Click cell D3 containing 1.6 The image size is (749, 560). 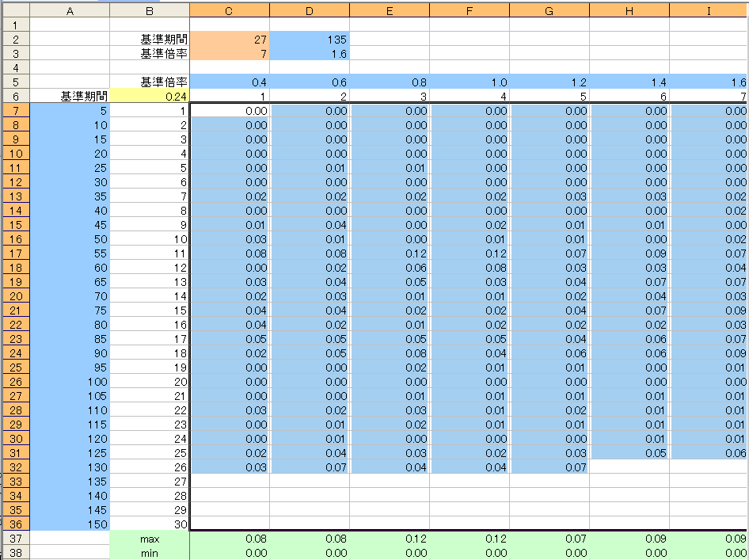pyautogui.click(x=310, y=54)
